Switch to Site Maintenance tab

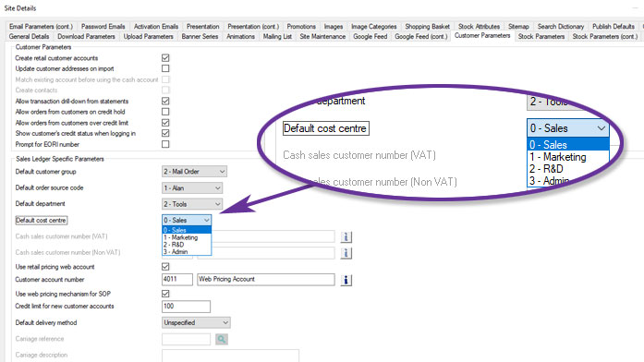click(x=322, y=37)
